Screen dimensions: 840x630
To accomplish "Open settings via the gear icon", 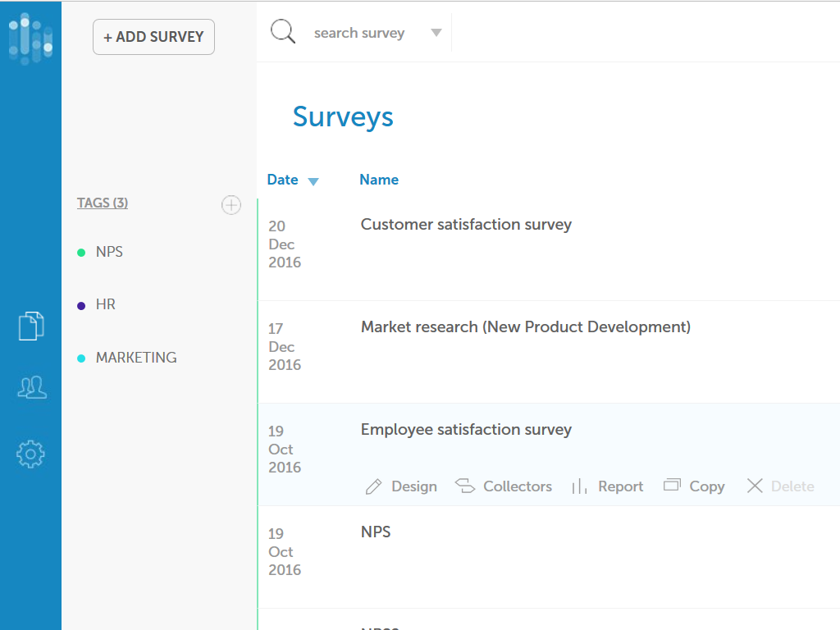I will click(x=30, y=454).
